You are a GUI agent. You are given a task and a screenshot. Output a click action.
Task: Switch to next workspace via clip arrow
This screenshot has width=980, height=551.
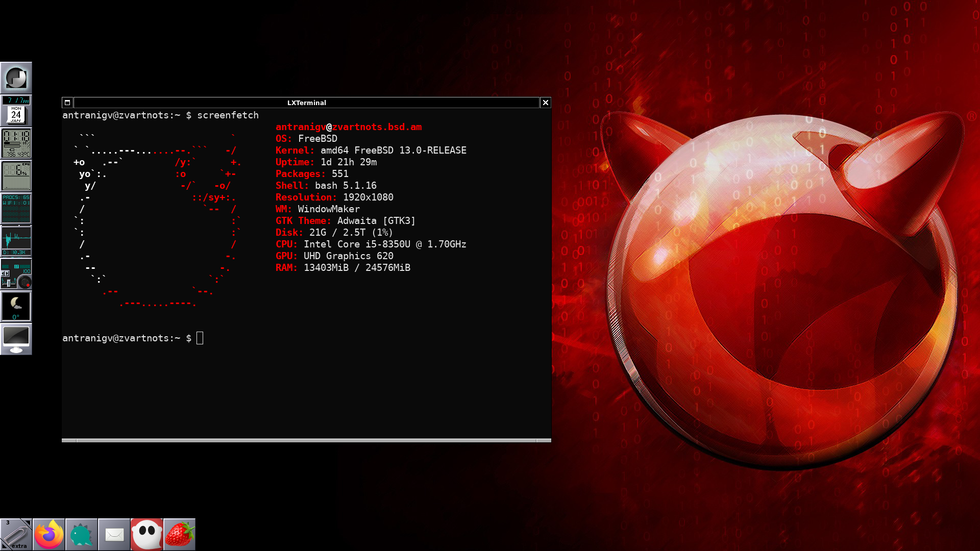pos(29,522)
